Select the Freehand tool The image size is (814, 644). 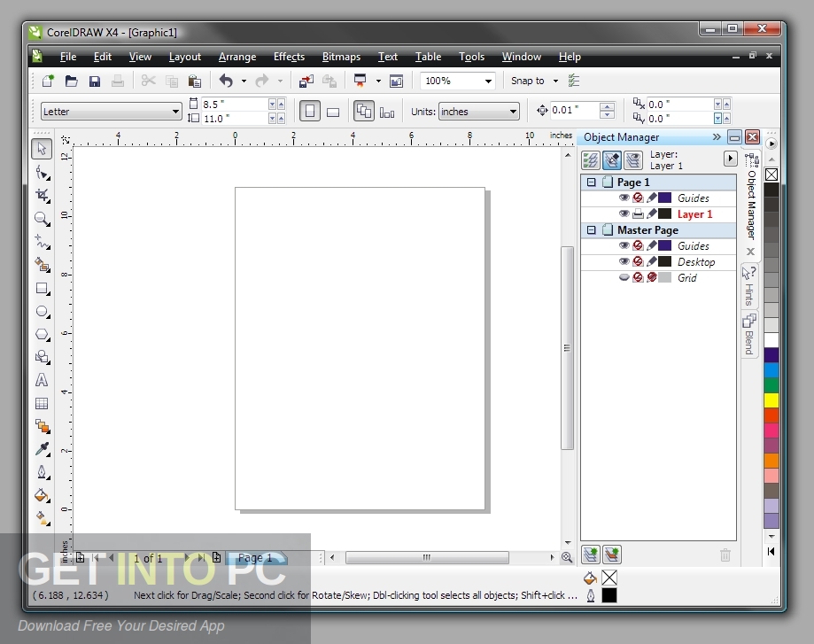[x=42, y=242]
